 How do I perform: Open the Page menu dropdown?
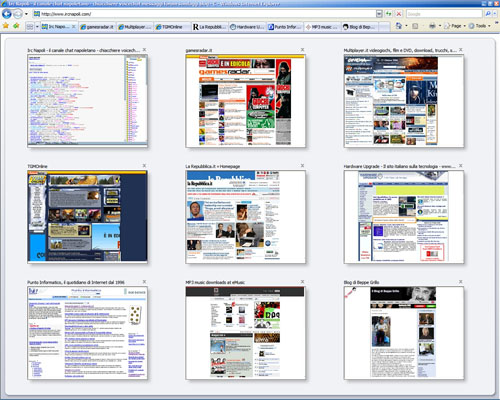tap(455, 26)
